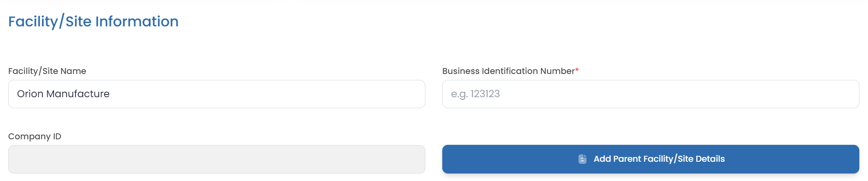The image size is (868, 181).
Task: Click the "e.g. 123123" placeholder text
Action: (x=475, y=94)
